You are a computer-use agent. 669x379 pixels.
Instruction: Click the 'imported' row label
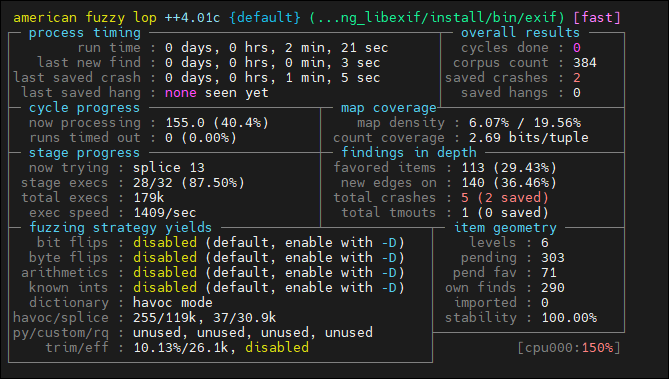pyautogui.click(x=485, y=303)
